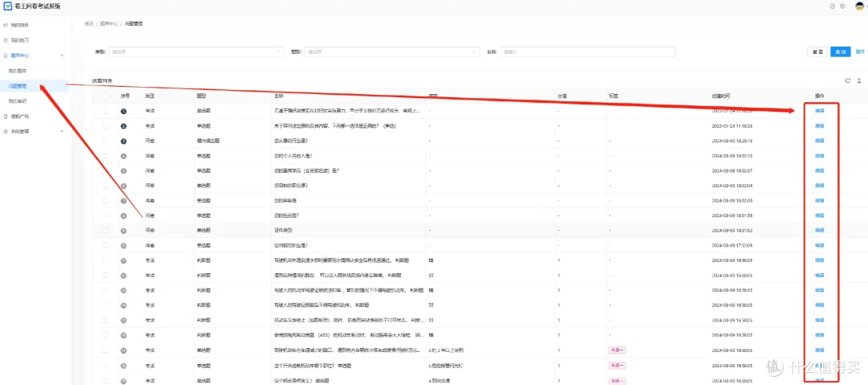Screen dimensions: 868x385
Task: Click 编辑 for row created 2024-08-09 17:53:09
Action: click(819, 245)
